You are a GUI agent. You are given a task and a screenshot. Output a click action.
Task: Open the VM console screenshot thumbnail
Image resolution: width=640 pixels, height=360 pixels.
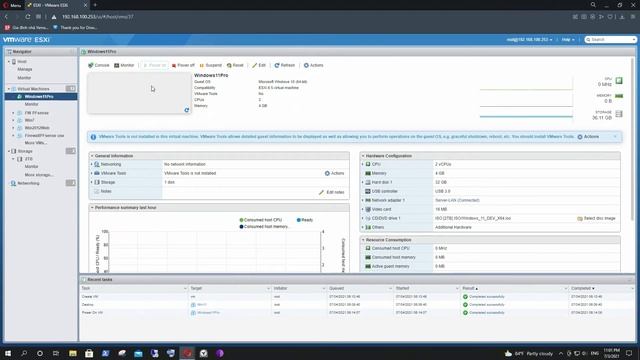pos(139,93)
